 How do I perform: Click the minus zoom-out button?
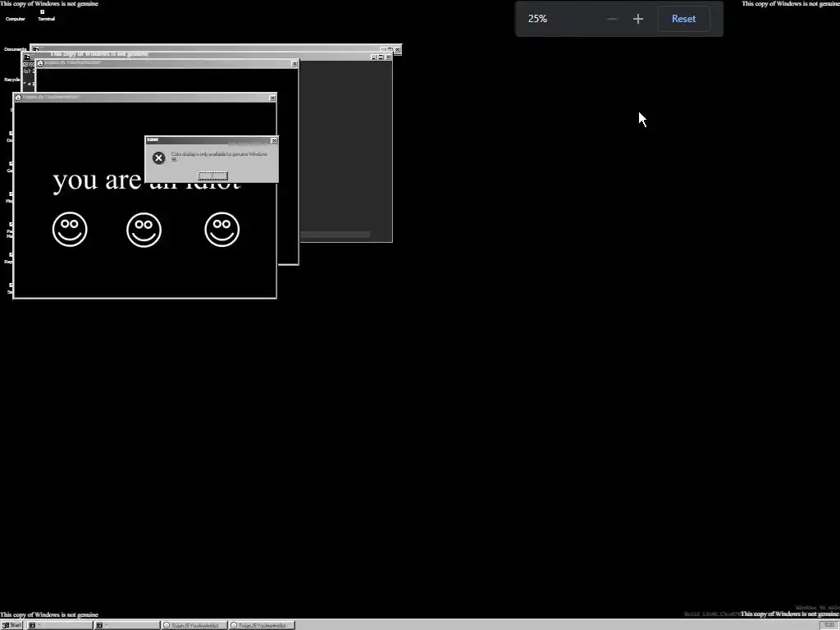[x=612, y=19]
